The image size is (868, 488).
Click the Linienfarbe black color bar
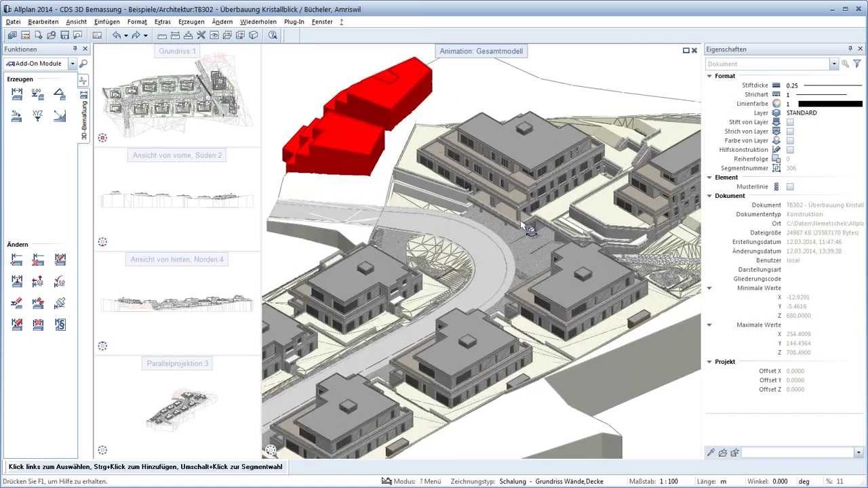tap(830, 104)
